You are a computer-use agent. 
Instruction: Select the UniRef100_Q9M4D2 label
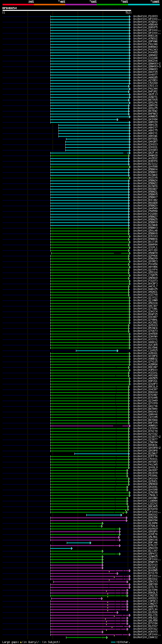click(145, 55)
